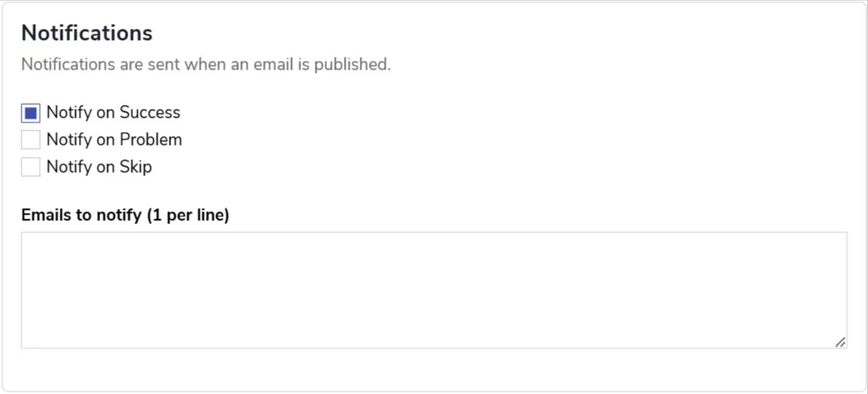868x394 pixels.
Task: Click inside the large empty emails field
Action: [x=434, y=290]
